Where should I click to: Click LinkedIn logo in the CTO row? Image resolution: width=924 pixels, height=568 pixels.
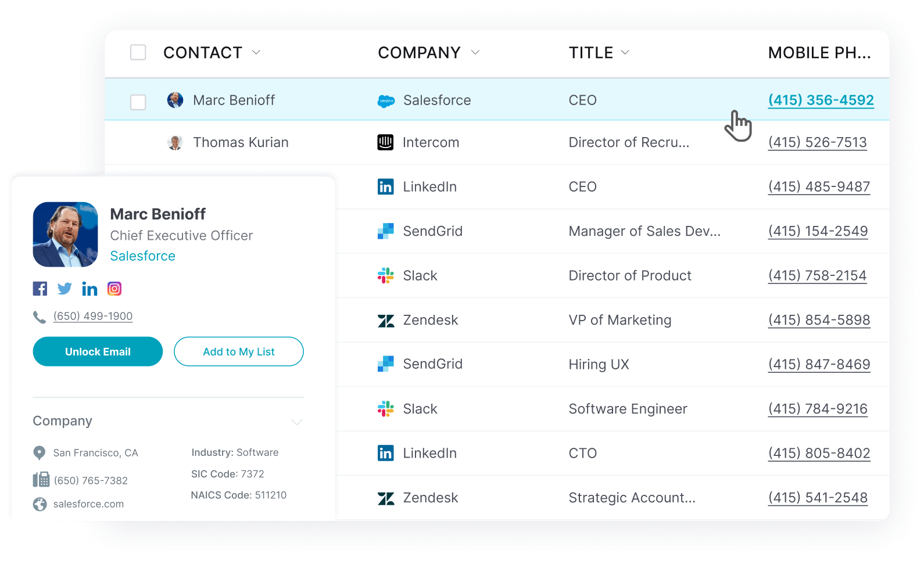pyautogui.click(x=385, y=453)
